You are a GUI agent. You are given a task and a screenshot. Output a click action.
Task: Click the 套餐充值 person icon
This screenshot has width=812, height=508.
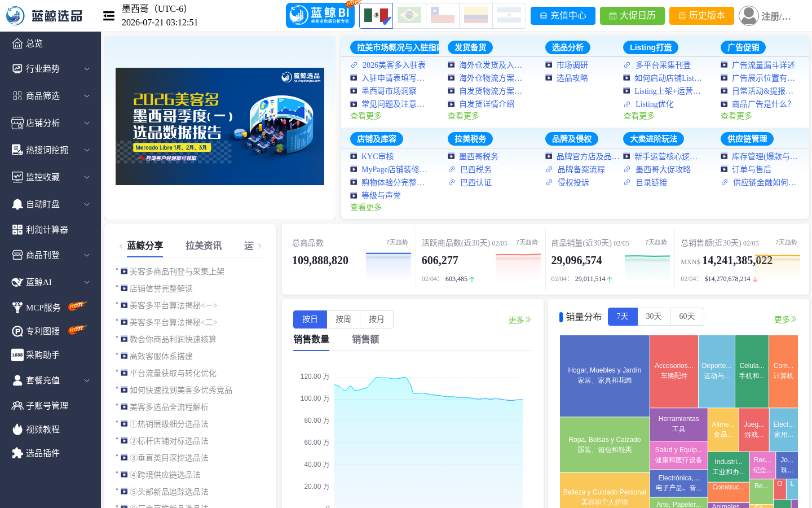point(17,380)
